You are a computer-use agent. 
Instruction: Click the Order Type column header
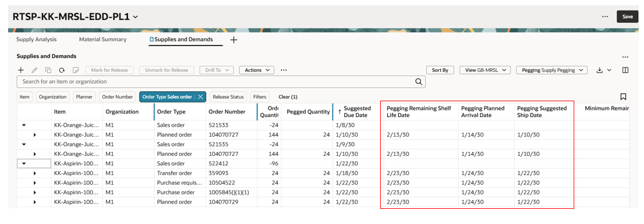(180, 112)
